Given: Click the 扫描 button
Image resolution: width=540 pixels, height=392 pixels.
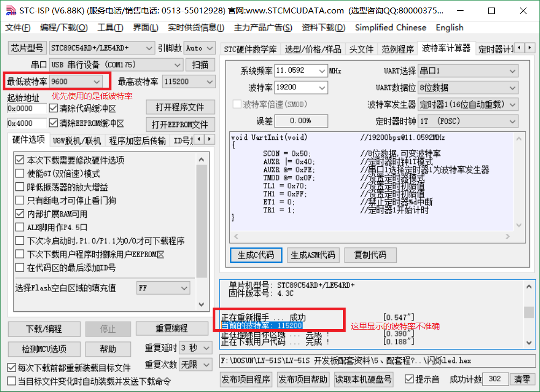Looking at the screenshot, I should point(200,65).
